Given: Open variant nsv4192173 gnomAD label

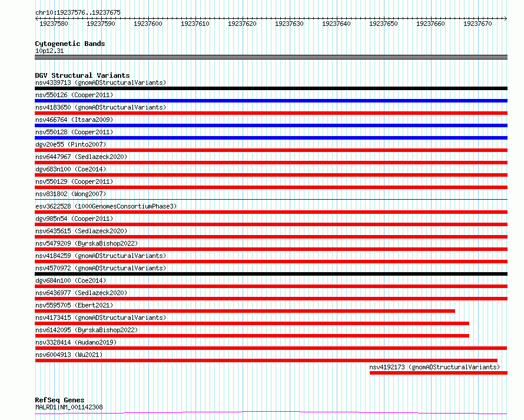Looking at the screenshot, I should [435, 367].
